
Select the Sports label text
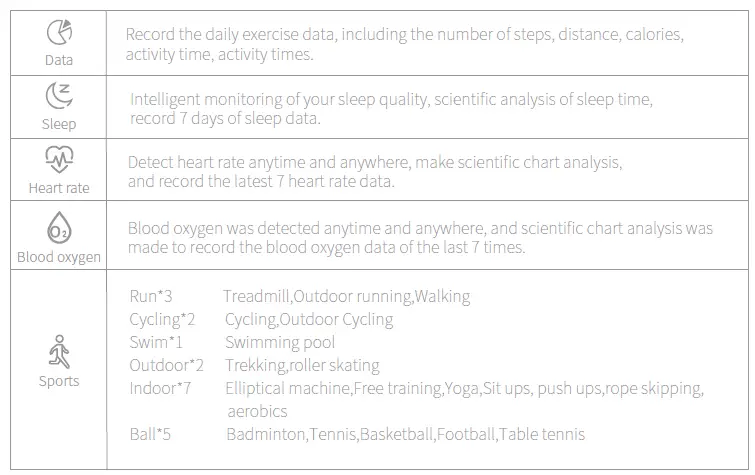59,381
